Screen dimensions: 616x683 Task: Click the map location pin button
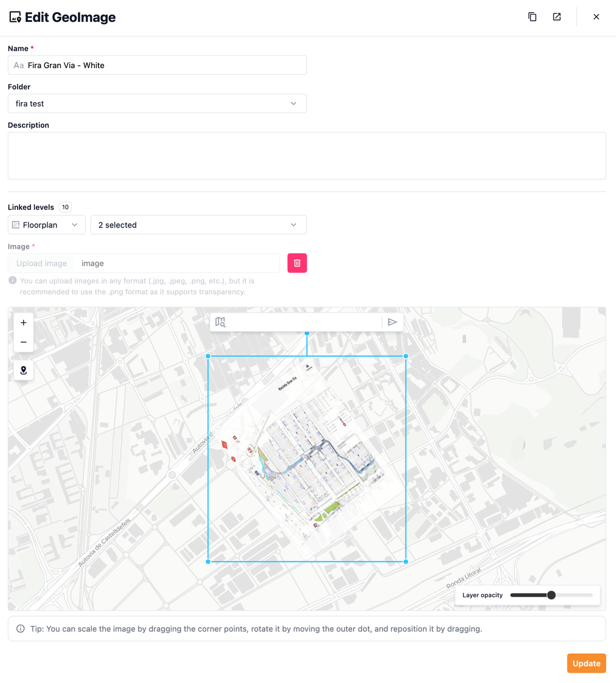click(24, 370)
